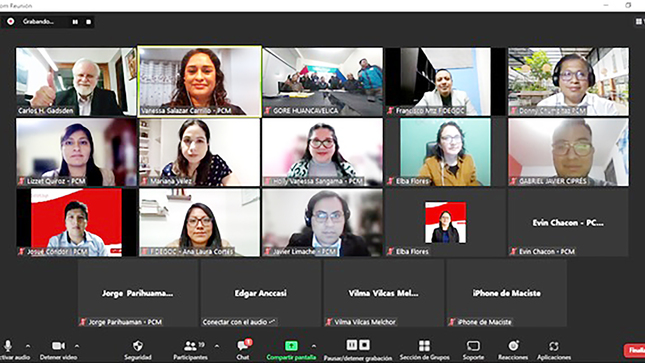Select Francisco Mtz FIDEGOC video tile

pos(445,81)
